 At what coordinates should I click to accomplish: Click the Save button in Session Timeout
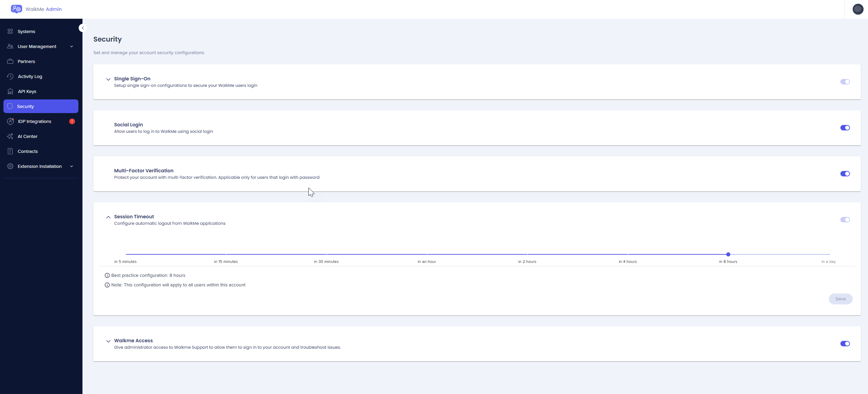pos(840,299)
